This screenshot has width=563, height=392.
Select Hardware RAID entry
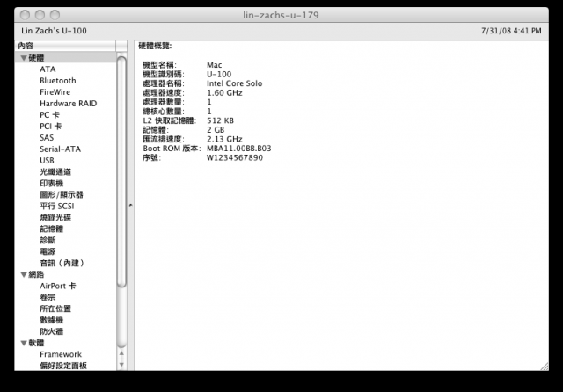point(69,104)
